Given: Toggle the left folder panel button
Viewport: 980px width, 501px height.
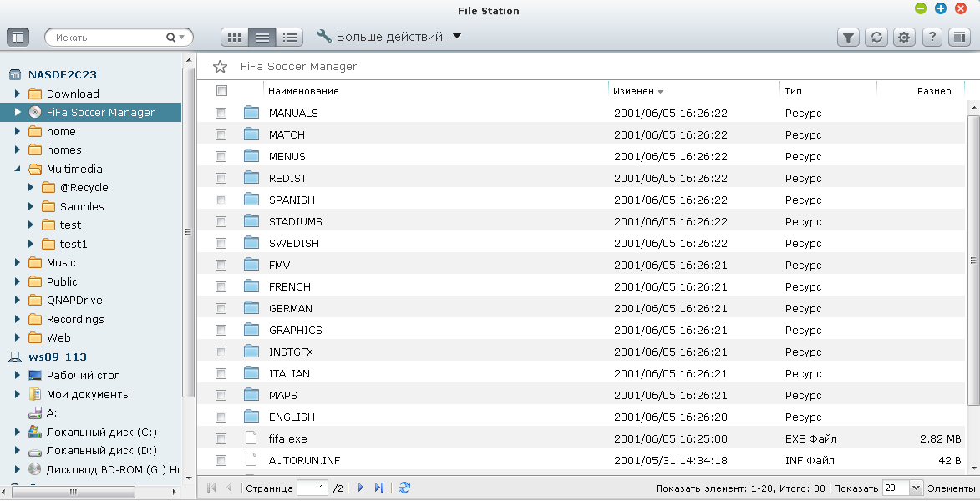Looking at the screenshot, I should 18,37.
